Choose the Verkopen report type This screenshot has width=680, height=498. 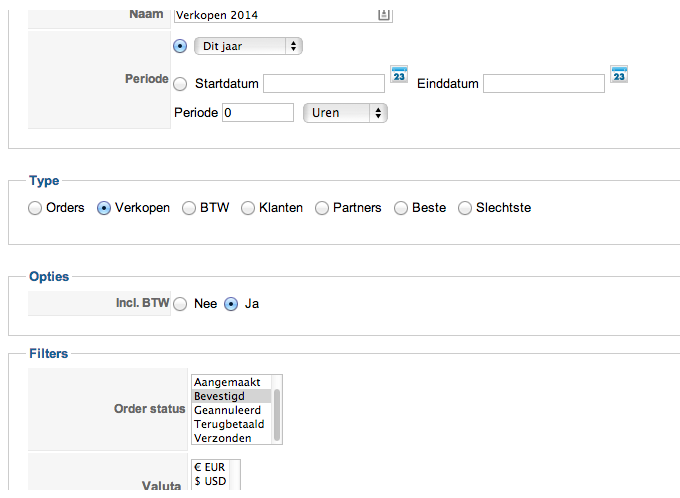point(104,208)
